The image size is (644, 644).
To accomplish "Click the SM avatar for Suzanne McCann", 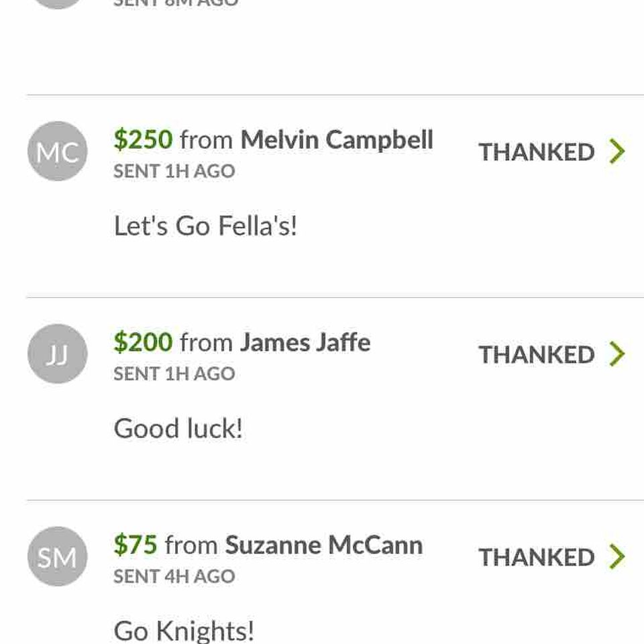I will 58,556.
